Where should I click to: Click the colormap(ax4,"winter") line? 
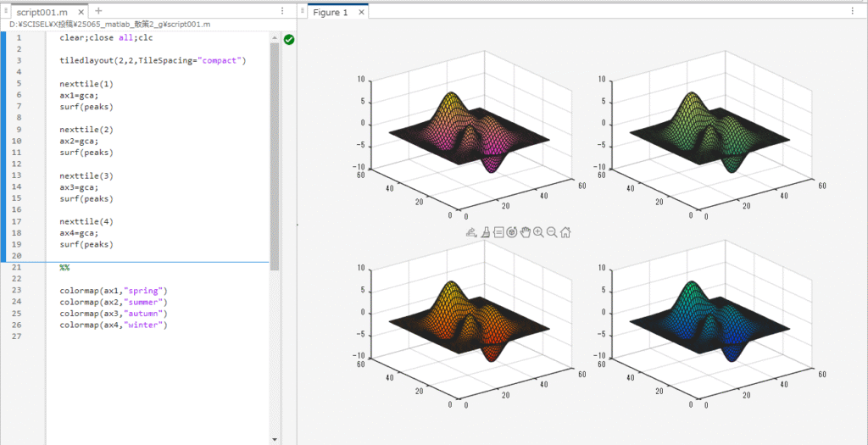point(114,325)
